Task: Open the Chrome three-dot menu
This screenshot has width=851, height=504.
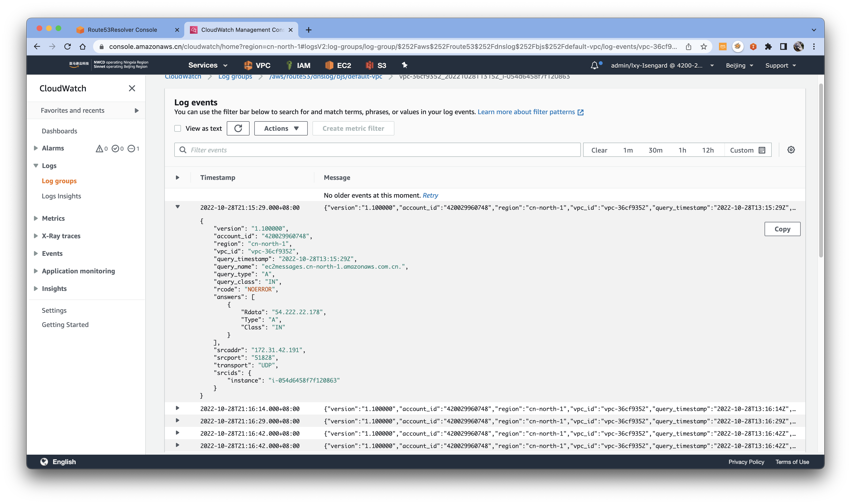Action: pyautogui.click(x=814, y=47)
